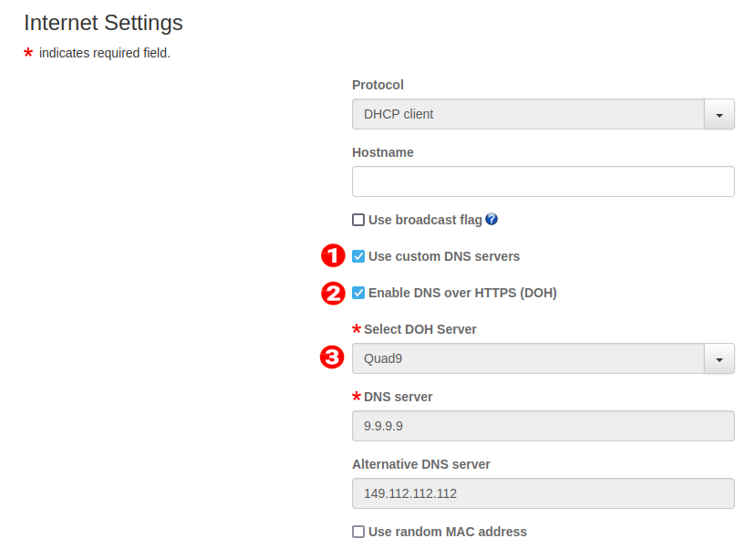Open the Protocol dropdown arrow button
The width and height of the screenshot is (756, 549).
click(720, 115)
